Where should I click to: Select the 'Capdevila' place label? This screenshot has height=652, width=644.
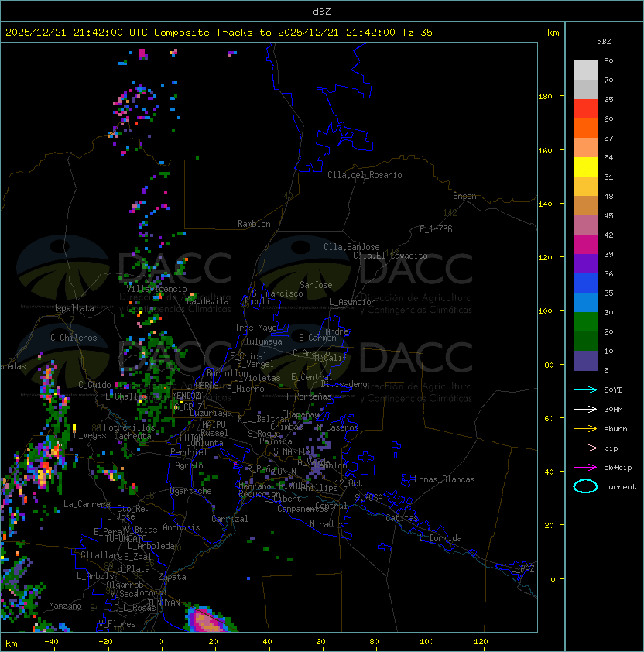point(207,301)
